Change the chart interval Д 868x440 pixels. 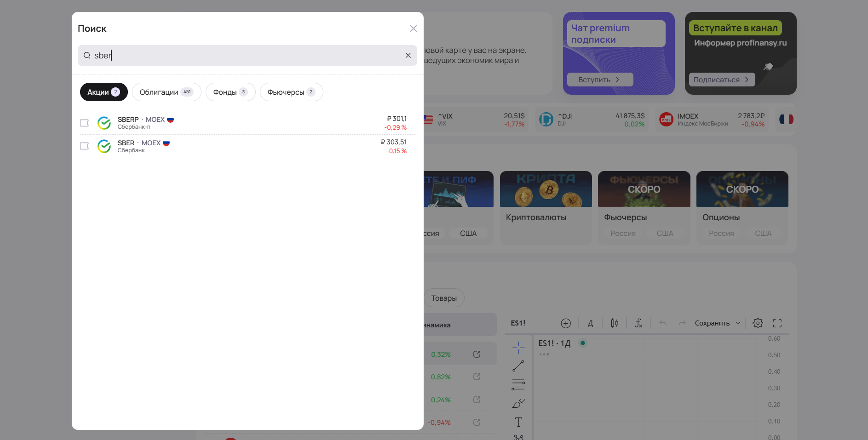(590, 323)
